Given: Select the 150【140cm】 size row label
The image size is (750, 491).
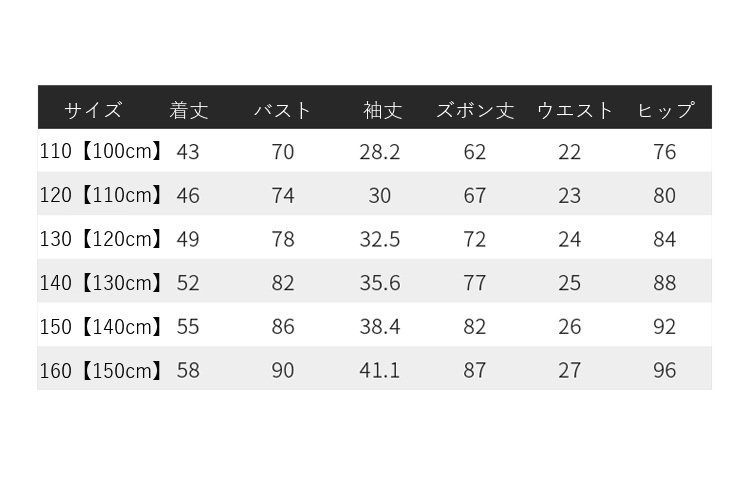Looking at the screenshot, I should click(101, 327).
